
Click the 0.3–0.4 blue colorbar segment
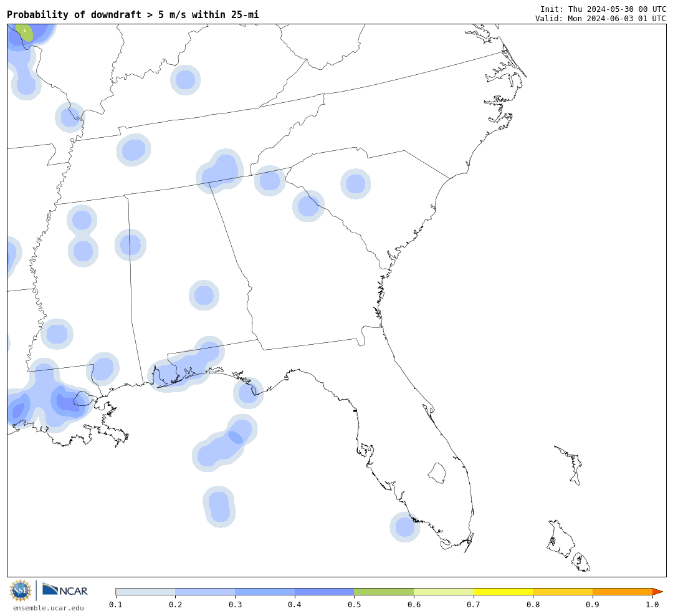click(264, 592)
